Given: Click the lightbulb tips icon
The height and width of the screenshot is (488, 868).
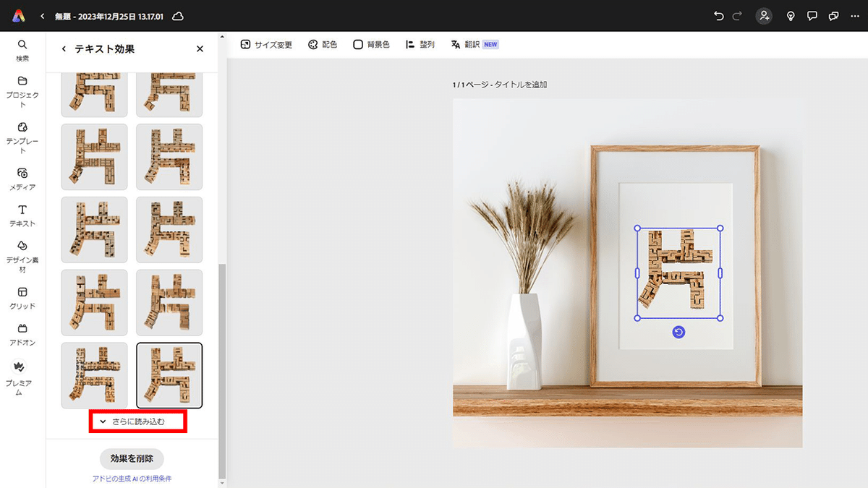Looking at the screenshot, I should point(791,16).
